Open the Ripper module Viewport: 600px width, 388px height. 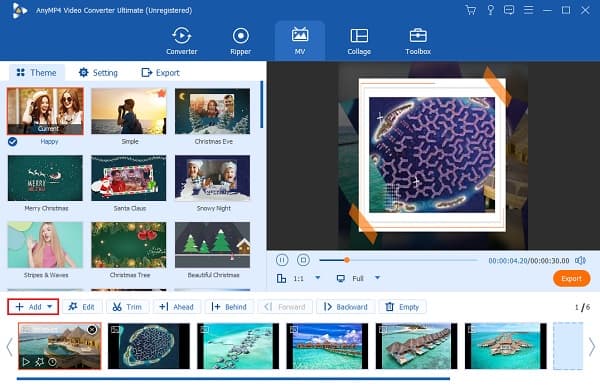click(240, 41)
